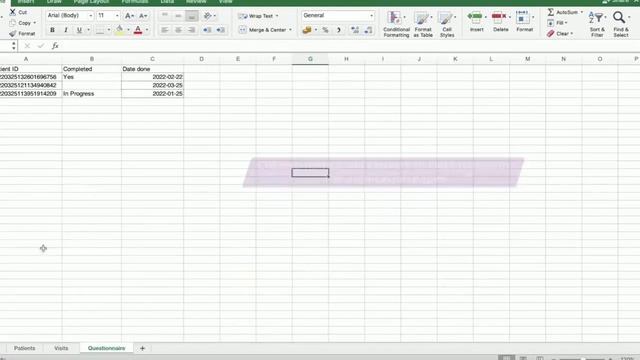Open the Clear menu
This screenshot has height=360, width=640.
560,33
